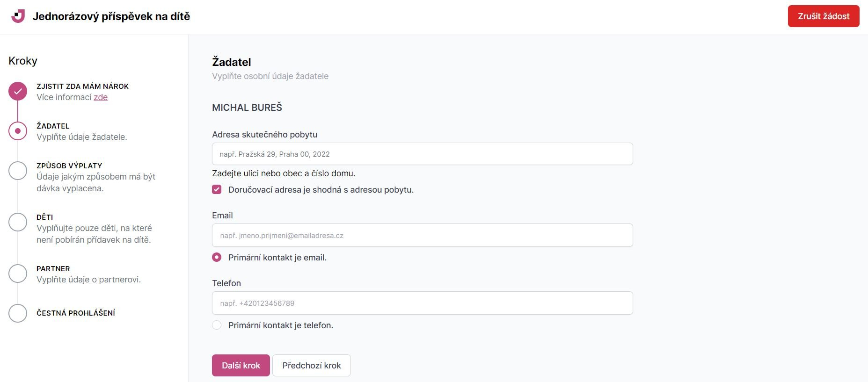Viewport: 868px width, 382px height.
Task: Click the completed checkmark step circle
Action: pos(18,92)
